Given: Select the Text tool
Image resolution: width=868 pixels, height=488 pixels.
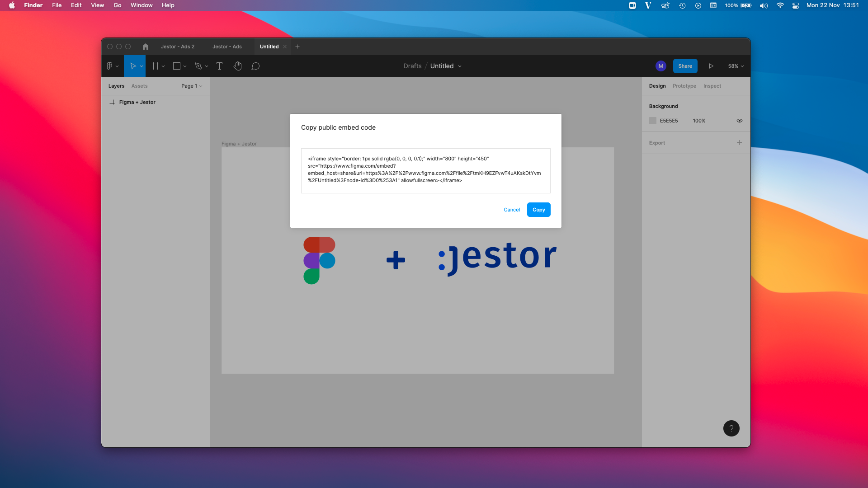Looking at the screenshot, I should tap(219, 66).
